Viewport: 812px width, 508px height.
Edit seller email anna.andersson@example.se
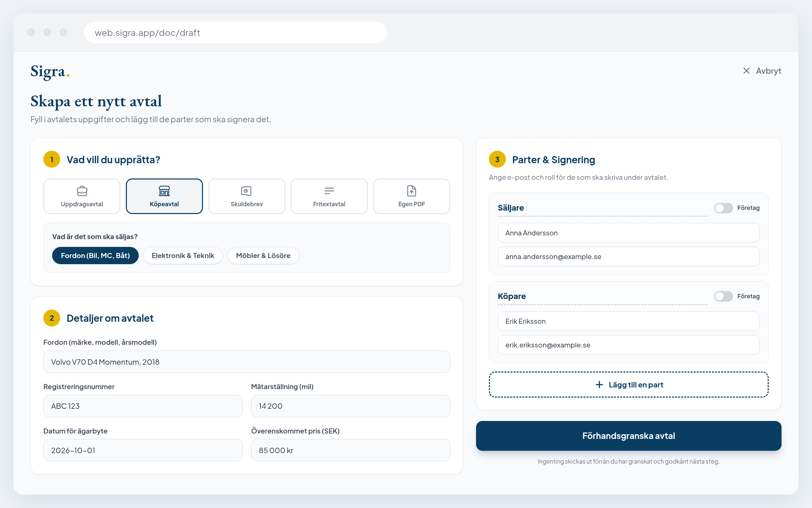629,256
